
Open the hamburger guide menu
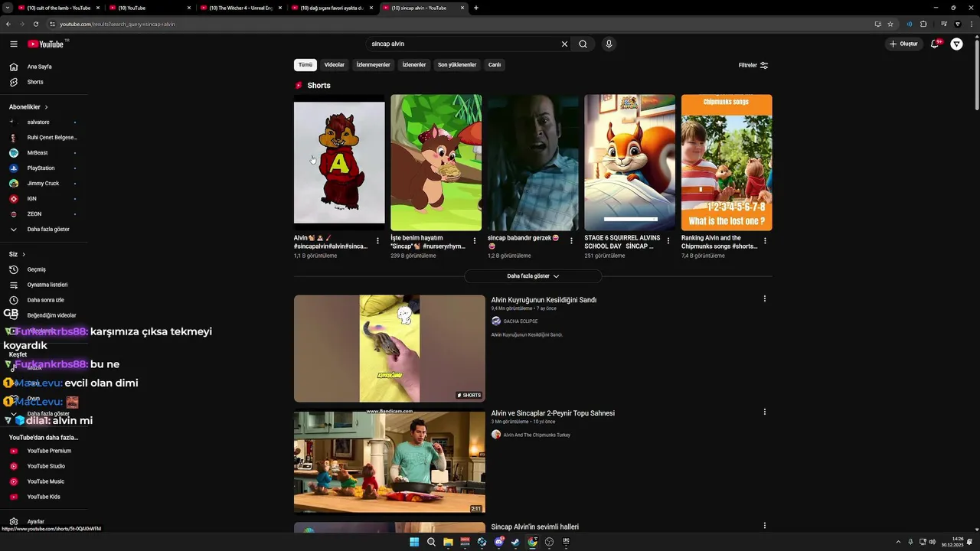13,44
